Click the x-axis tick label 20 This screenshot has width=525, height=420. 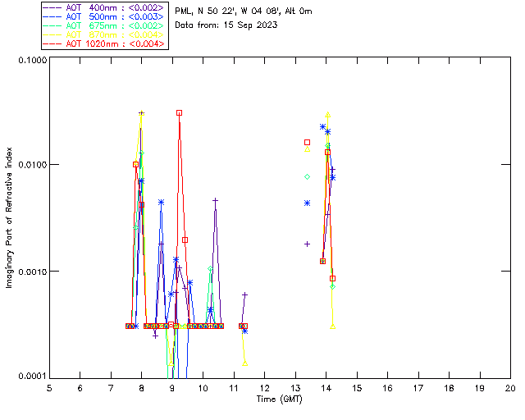point(509,387)
